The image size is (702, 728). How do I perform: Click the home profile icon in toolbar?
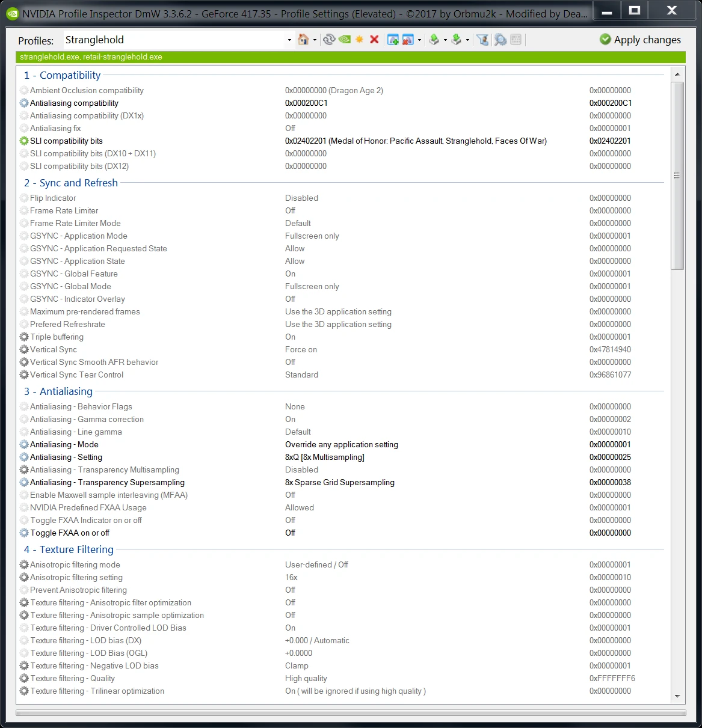304,40
